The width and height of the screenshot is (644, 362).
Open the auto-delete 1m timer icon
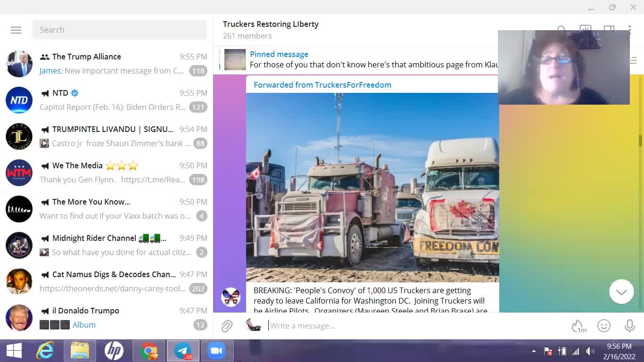tap(578, 326)
